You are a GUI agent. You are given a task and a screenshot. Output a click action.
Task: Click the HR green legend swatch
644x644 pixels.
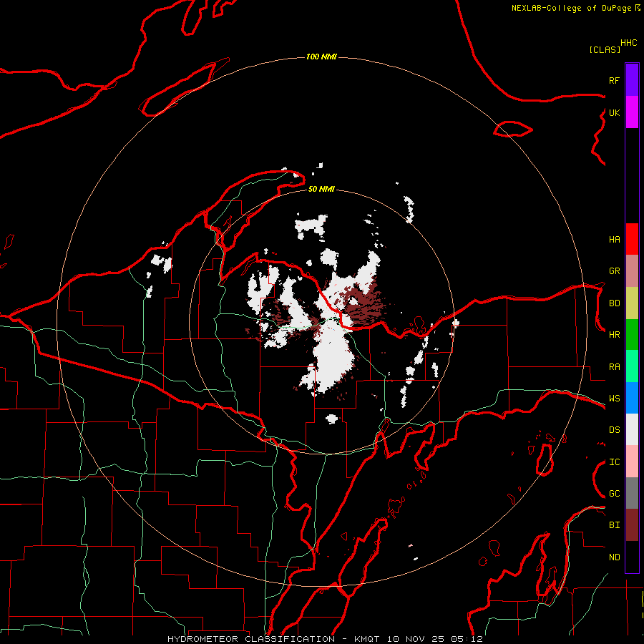632,335
